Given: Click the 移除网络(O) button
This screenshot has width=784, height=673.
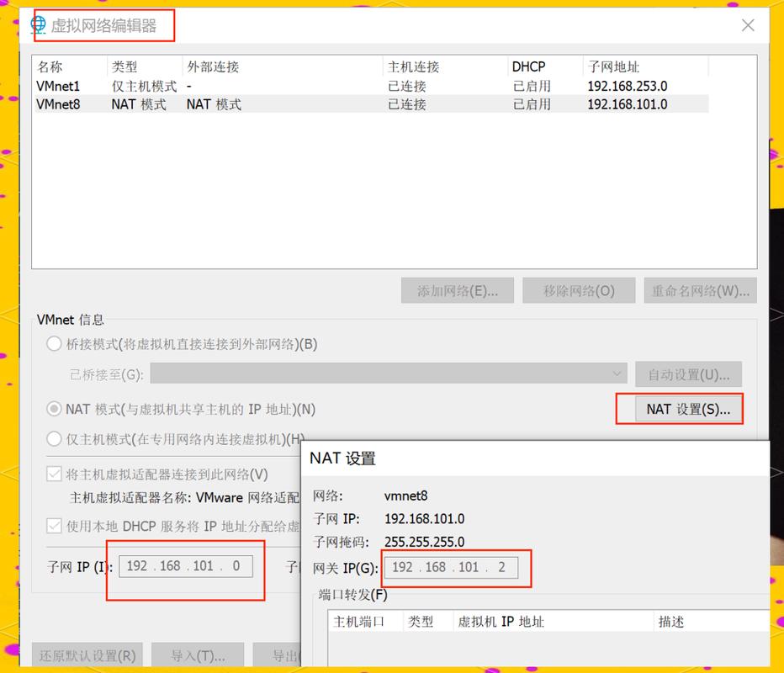Looking at the screenshot, I should [579, 289].
